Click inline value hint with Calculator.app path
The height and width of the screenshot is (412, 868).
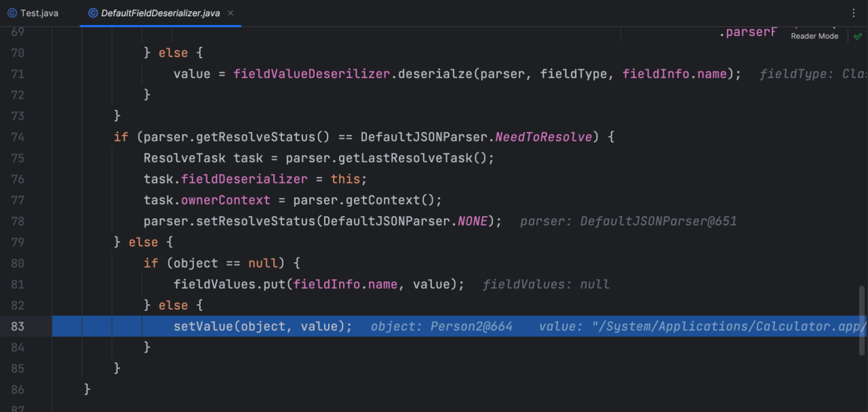[703, 326]
